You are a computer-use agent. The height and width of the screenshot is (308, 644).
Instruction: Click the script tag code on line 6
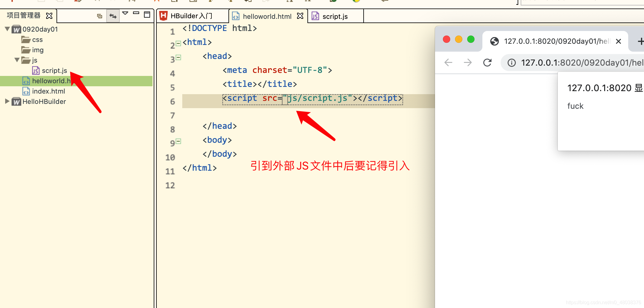pos(313,98)
